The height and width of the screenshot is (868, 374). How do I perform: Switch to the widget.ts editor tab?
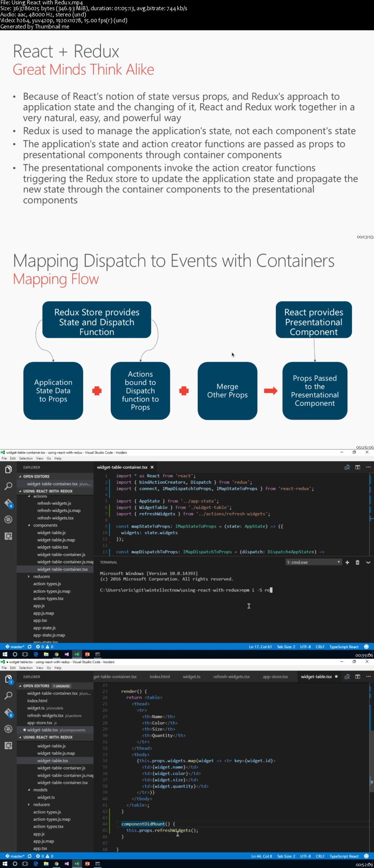coord(192,676)
